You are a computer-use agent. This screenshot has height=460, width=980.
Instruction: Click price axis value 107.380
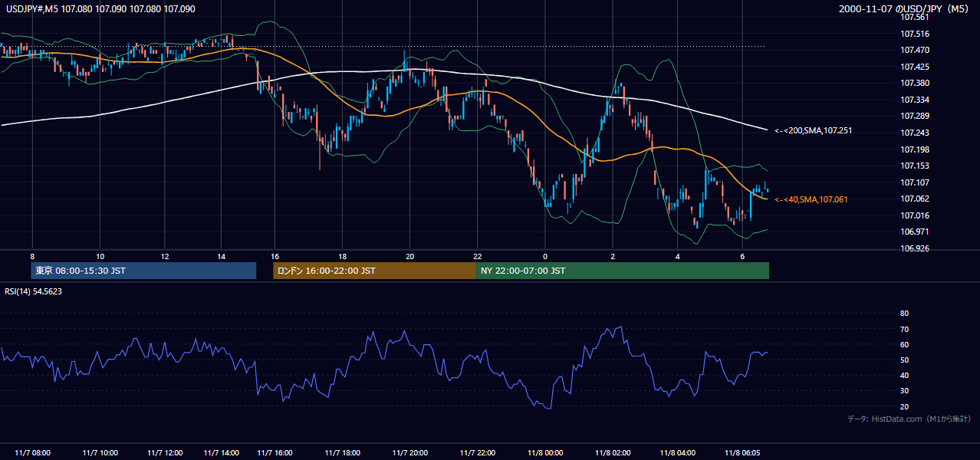(x=913, y=83)
